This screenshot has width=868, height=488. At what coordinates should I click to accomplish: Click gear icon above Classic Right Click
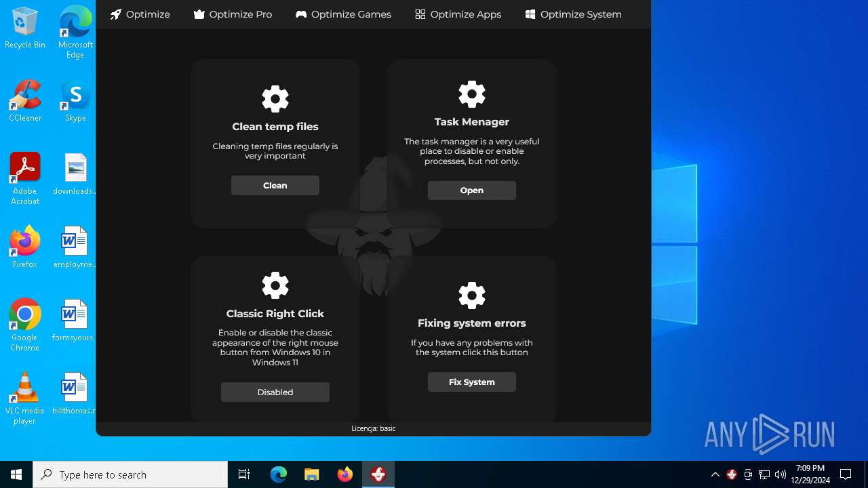[275, 286]
